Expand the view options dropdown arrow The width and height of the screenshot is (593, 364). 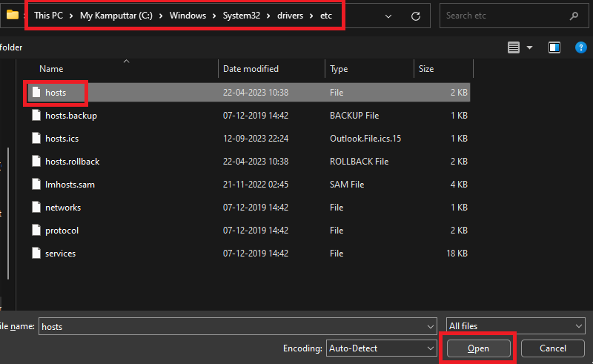coord(530,47)
